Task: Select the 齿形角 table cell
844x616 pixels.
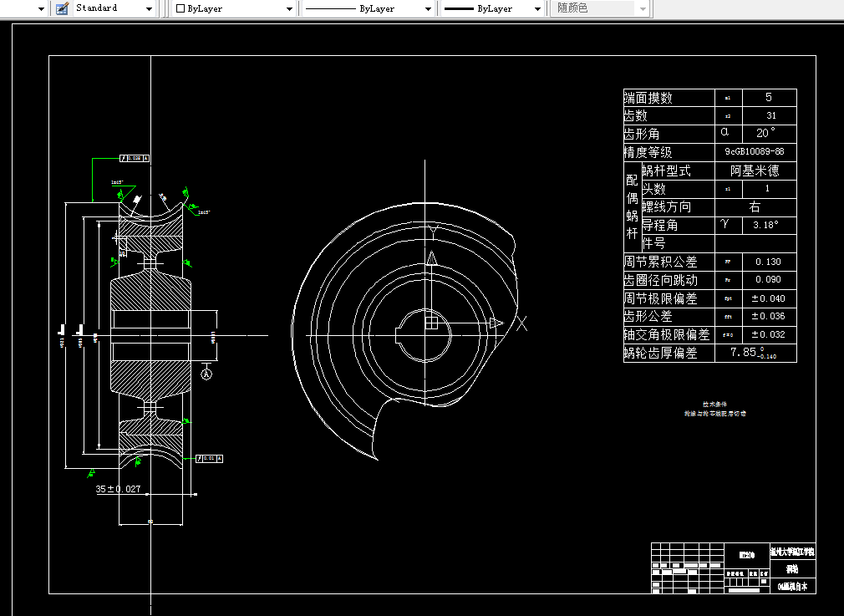Action: point(669,134)
